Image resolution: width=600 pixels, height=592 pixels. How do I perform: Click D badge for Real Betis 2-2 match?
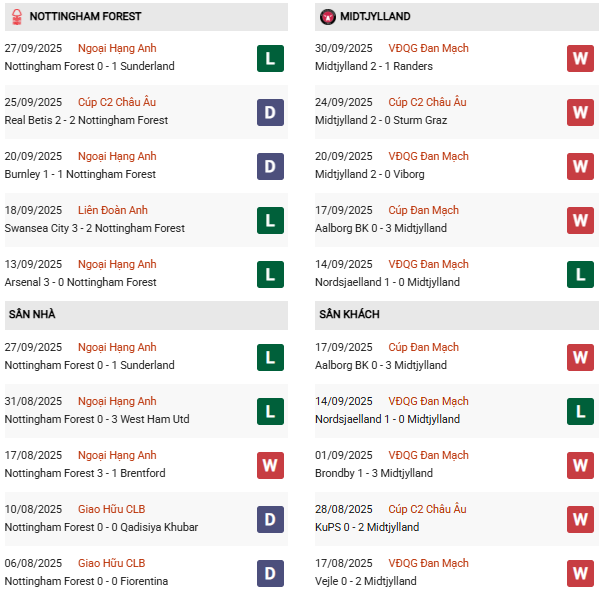269,112
